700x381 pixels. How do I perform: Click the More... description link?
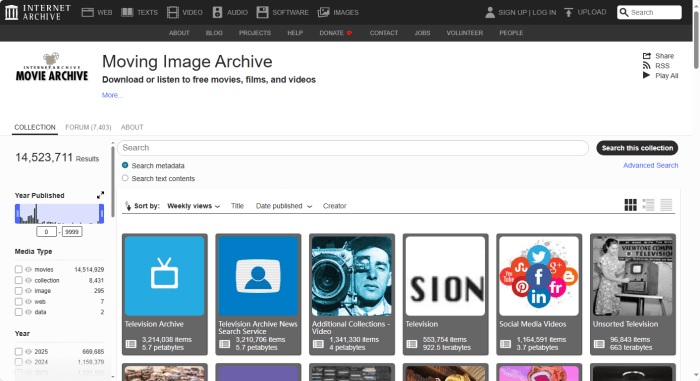click(112, 95)
